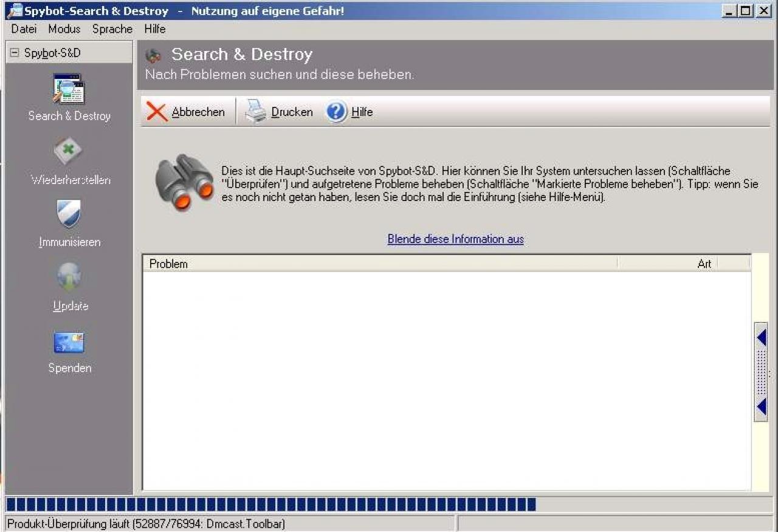Maximize the Spybot window

(x=745, y=10)
